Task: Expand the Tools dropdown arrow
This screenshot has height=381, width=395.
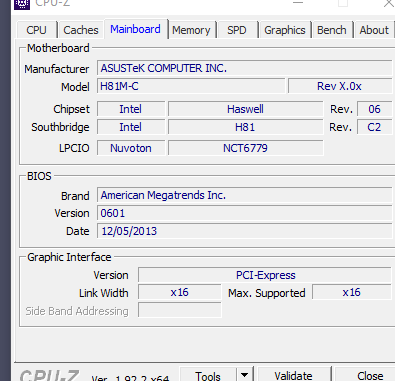Action: tap(245, 375)
